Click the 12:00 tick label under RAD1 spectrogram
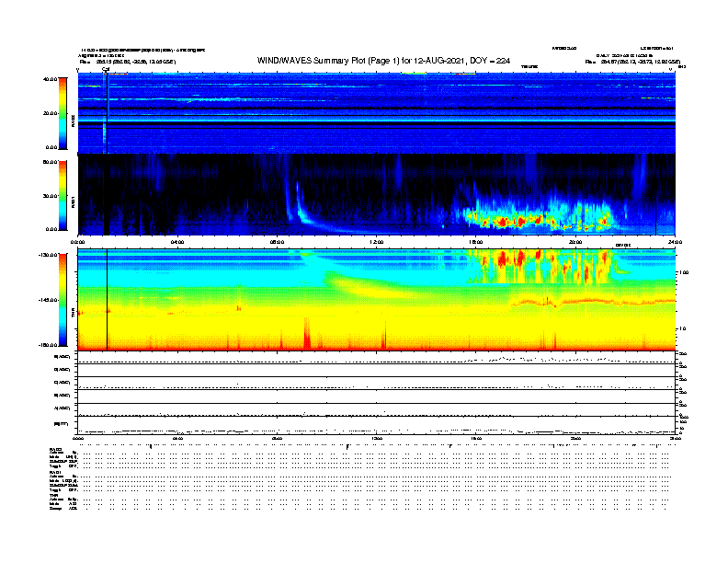The height and width of the screenshot is (563, 728). [x=377, y=242]
